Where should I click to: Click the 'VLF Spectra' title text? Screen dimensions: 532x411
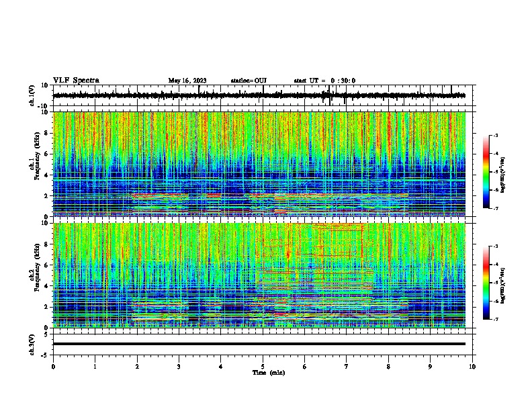tap(76, 80)
